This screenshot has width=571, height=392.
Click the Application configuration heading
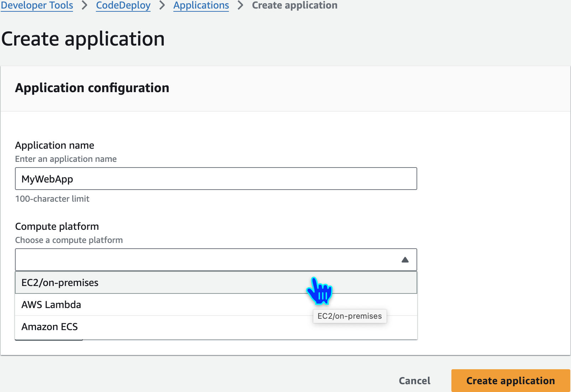92,88
